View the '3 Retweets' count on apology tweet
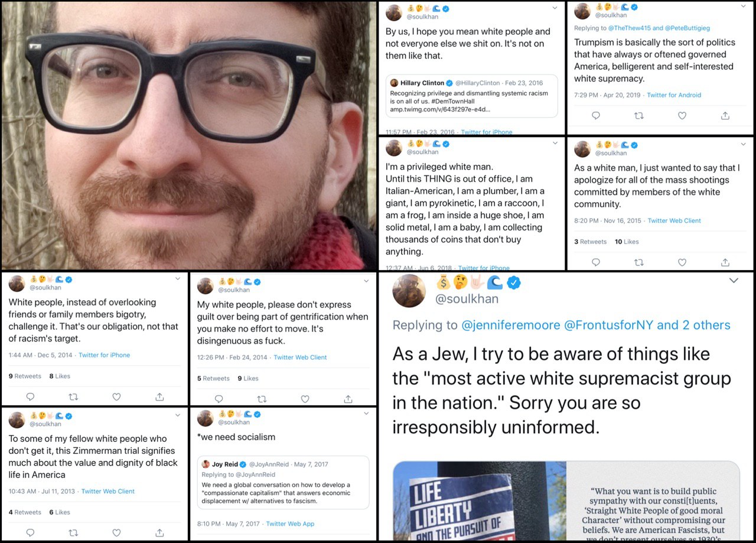 tap(590, 242)
